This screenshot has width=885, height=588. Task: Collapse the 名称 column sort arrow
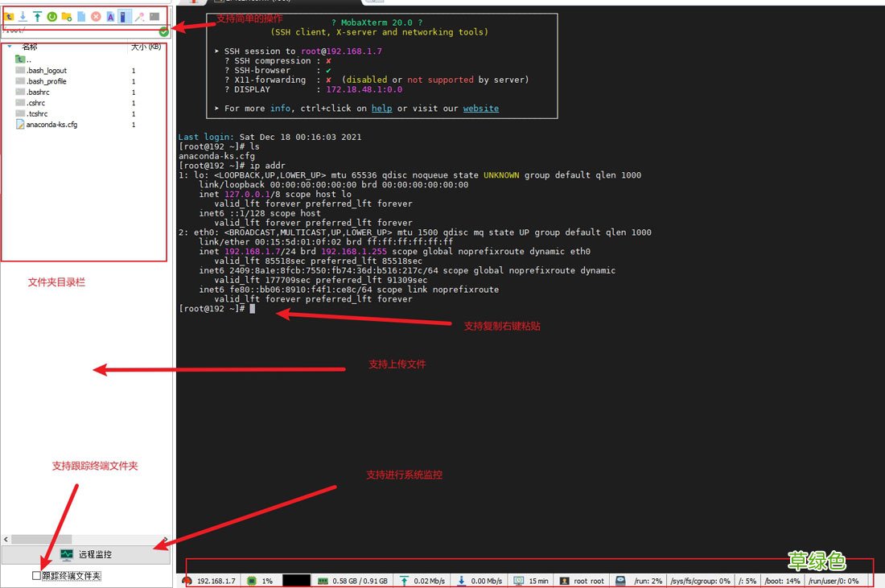coord(10,47)
